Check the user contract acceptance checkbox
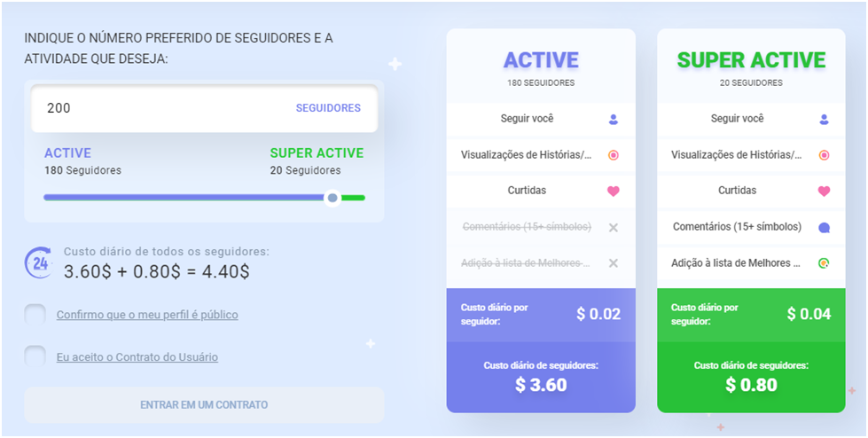The height and width of the screenshot is (438, 868). click(x=35, y=356)
